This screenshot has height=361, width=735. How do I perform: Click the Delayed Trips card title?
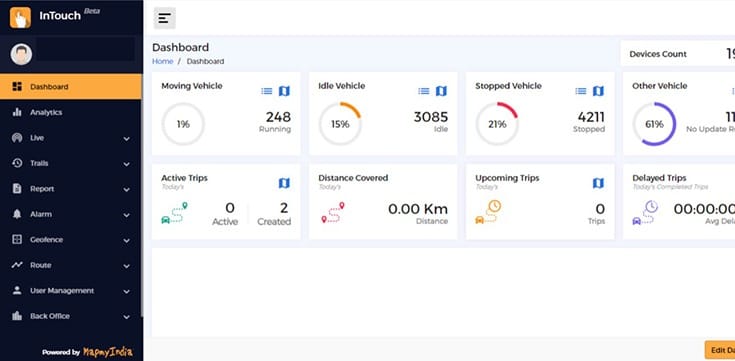pos(659,178)
